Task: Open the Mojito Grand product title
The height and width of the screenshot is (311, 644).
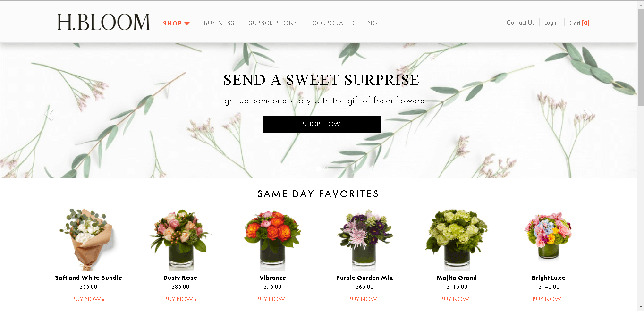Action: click(457, 278)
